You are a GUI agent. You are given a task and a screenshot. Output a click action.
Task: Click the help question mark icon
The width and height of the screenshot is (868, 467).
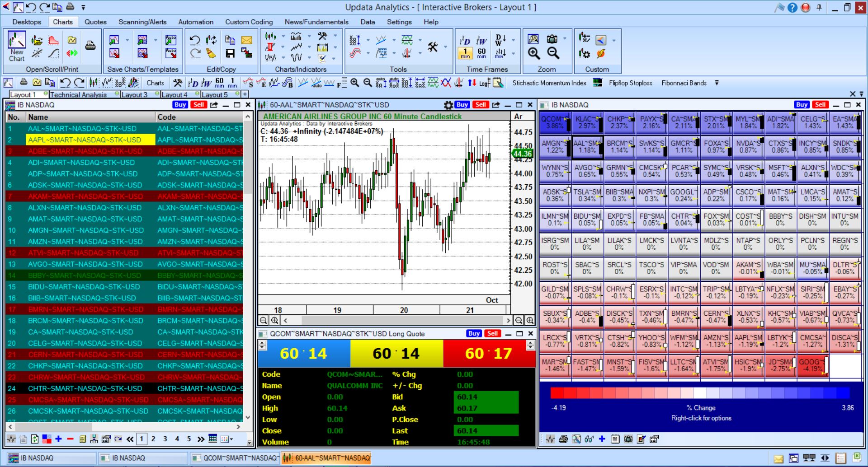click(792, 7)
